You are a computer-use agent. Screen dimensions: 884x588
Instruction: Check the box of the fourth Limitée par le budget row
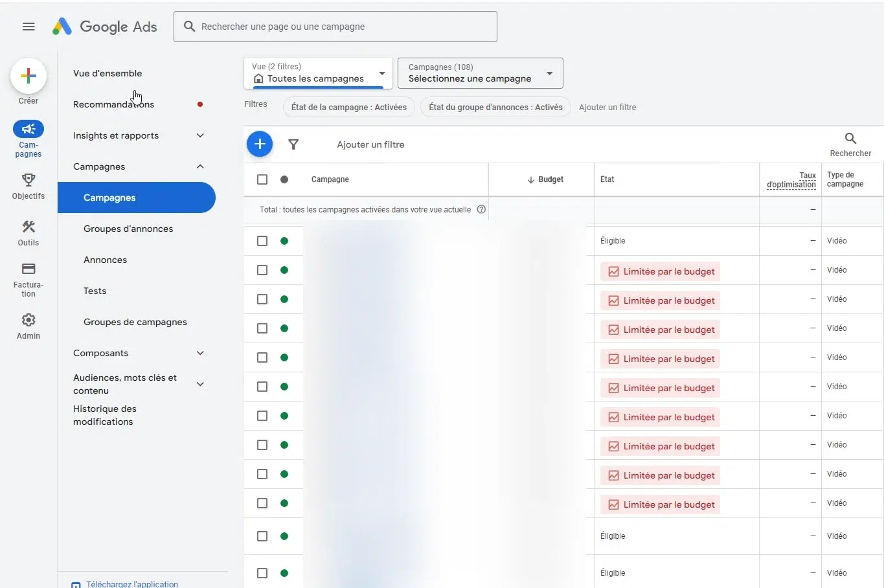(262, 357)
